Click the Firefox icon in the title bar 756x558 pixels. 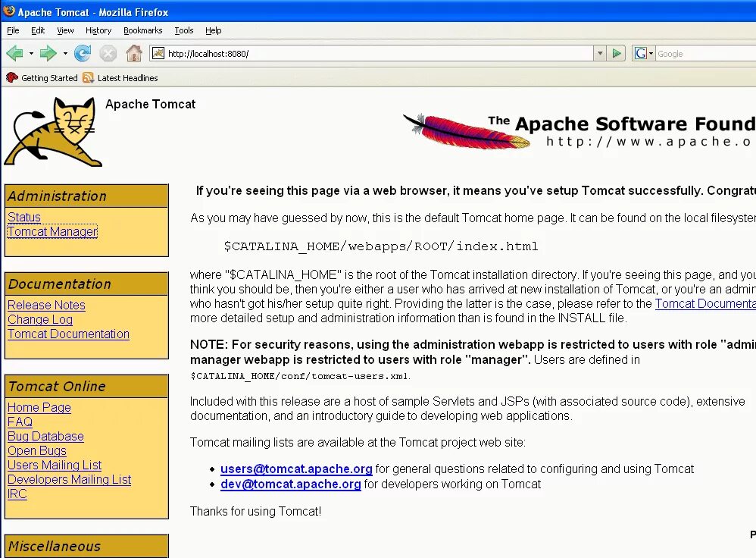(8, 11)
